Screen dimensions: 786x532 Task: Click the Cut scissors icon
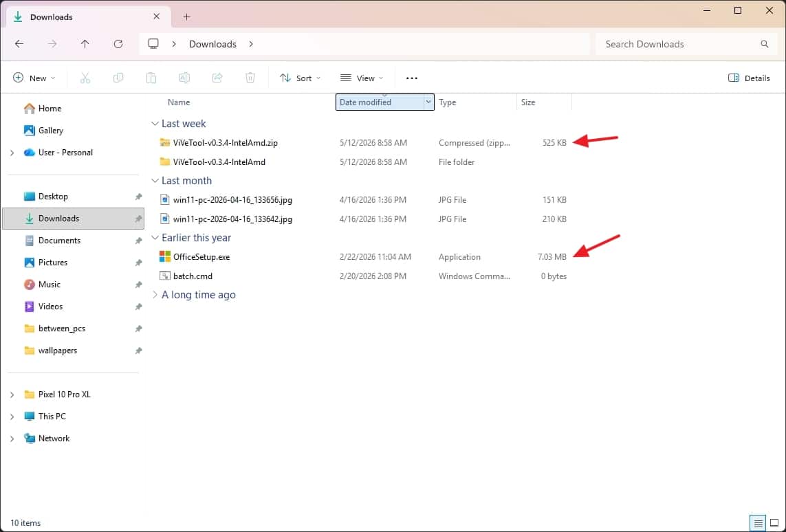tap(85, 78)
